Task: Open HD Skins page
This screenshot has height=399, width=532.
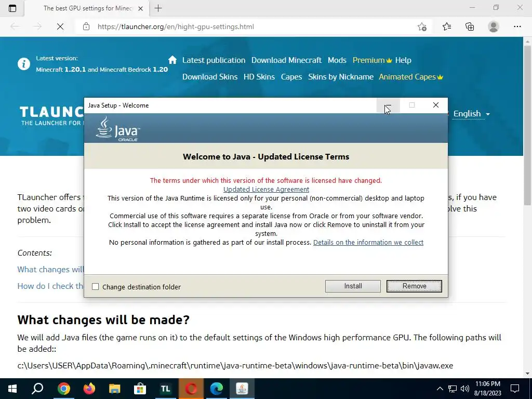Action: click(259, 77)
